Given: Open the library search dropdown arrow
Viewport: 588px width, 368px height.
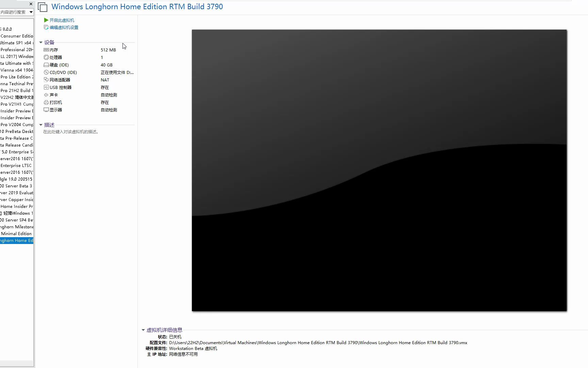Looking at the screenshot, I should pos(31,12).
